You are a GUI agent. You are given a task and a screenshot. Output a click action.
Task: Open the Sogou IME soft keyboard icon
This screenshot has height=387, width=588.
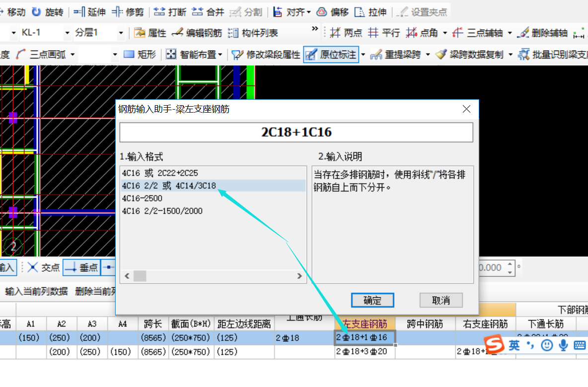[580, 345]
